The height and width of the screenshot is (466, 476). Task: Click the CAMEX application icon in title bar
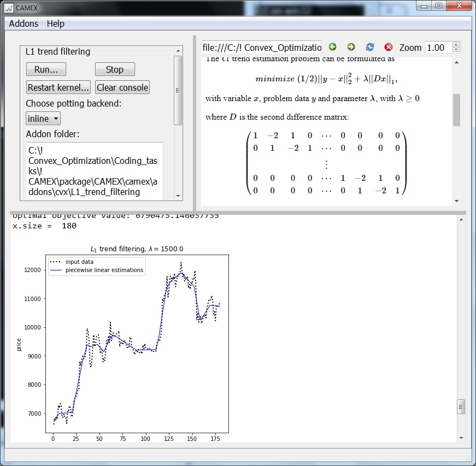pyautogui.click(x=9, y=8)
